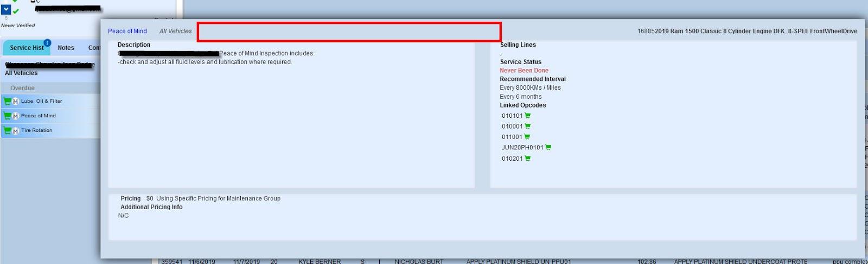Switch to the Notes tab
Viewport: 868px width, 264px height.
pyautogui.click(x=66, y=48)
